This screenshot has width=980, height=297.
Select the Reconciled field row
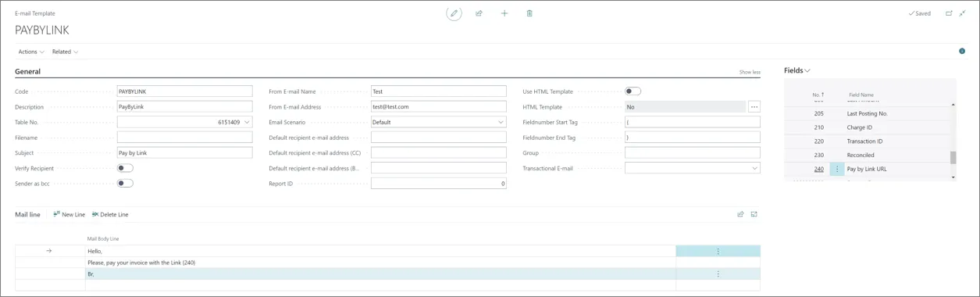tap(867, 156)
